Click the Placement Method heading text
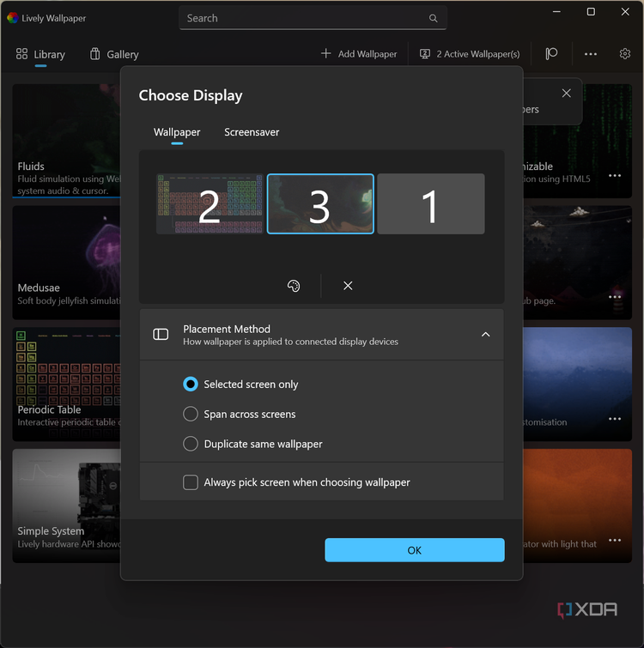Screen dimensions: 644x648 click(227, 329)
